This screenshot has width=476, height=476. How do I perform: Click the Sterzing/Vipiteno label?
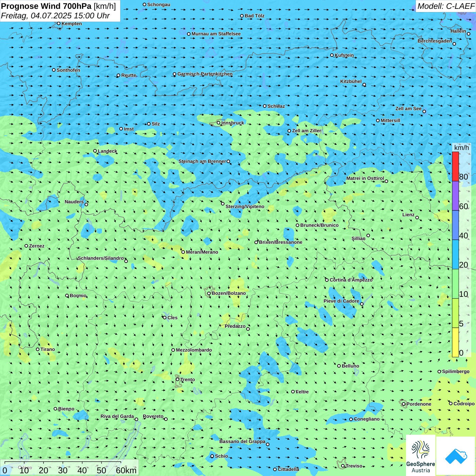(245, 206)
